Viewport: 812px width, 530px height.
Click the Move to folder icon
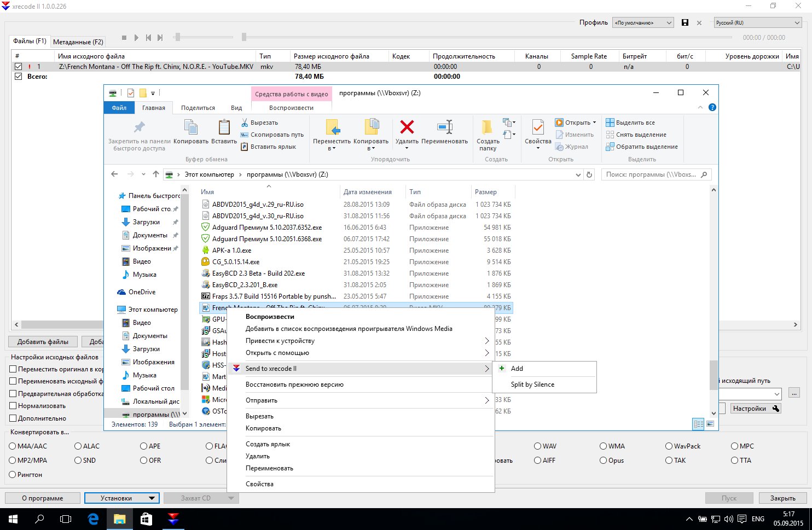click(333, 127)
